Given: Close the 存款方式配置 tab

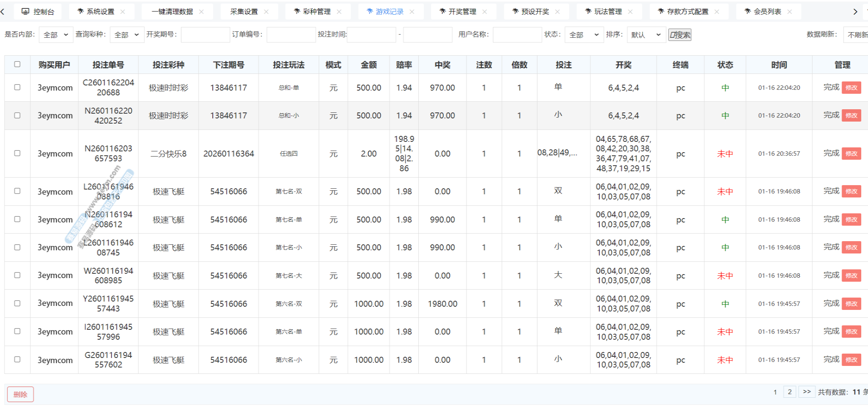Looking at the screenshot, I should (x=717, y=12).
